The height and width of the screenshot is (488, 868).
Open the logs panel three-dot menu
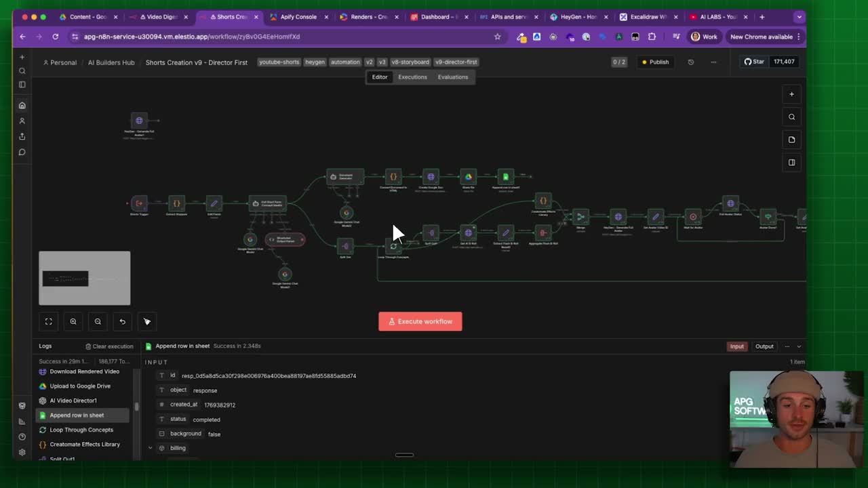coord(787,346)
